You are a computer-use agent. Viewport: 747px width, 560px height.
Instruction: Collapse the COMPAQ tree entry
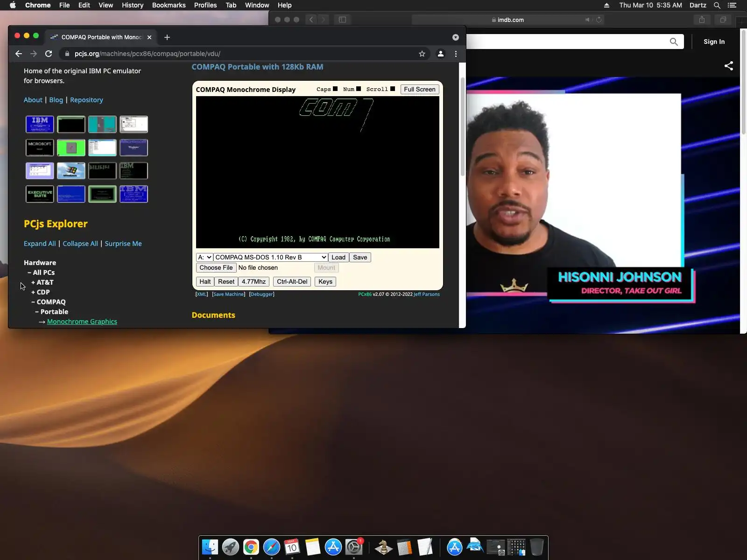pyautogui.click(x=49, y=302)
